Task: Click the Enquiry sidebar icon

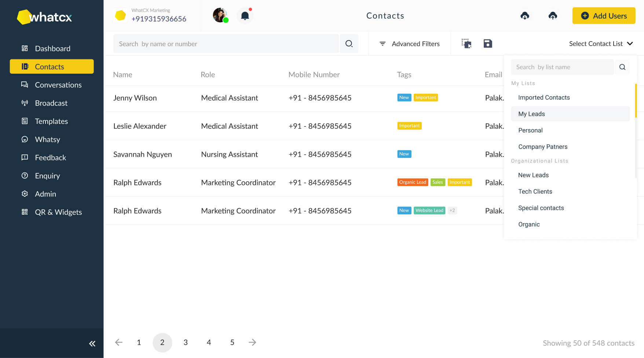Action: point(25,176)
